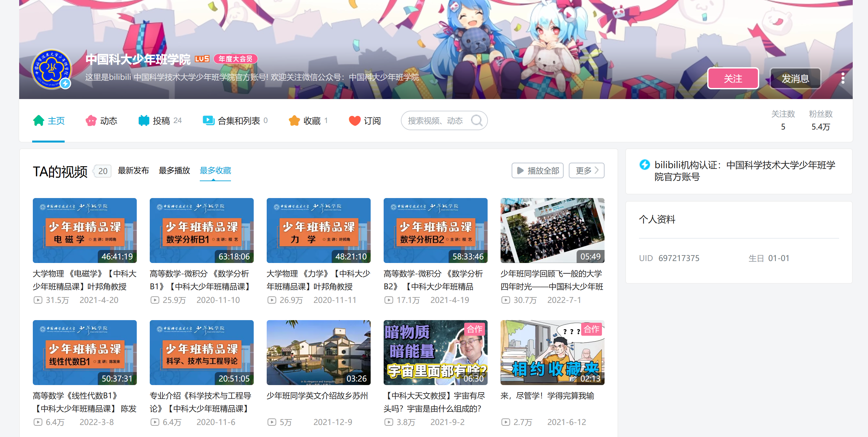
Task: Click the blue lightning verification badge on the avatar
Action: [65, 83]
